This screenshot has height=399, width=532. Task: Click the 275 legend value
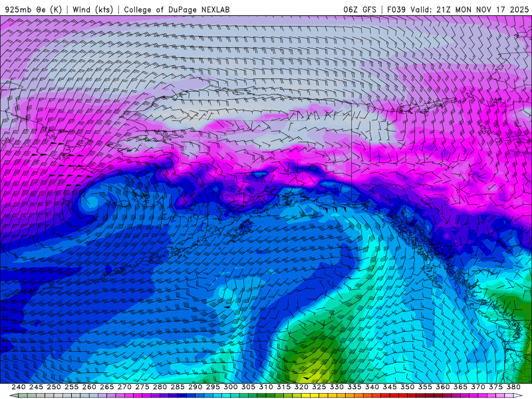click(x=142, y=387)
